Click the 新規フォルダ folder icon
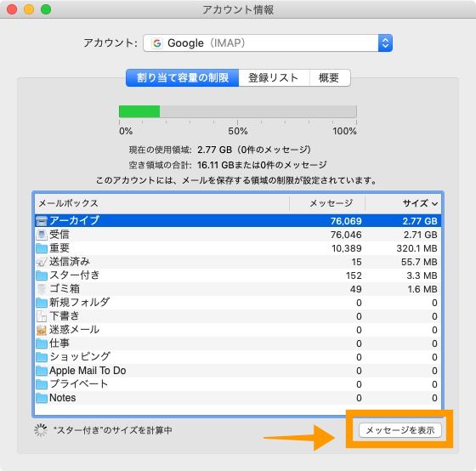Viewport: 476px width, 471px height. tap(42, 303)
